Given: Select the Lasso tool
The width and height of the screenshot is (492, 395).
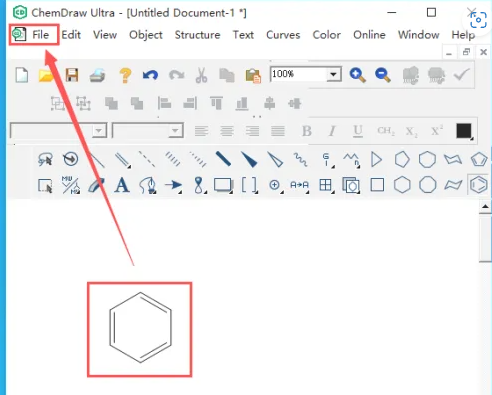Looking at the screenshot, I should point(45,159).
